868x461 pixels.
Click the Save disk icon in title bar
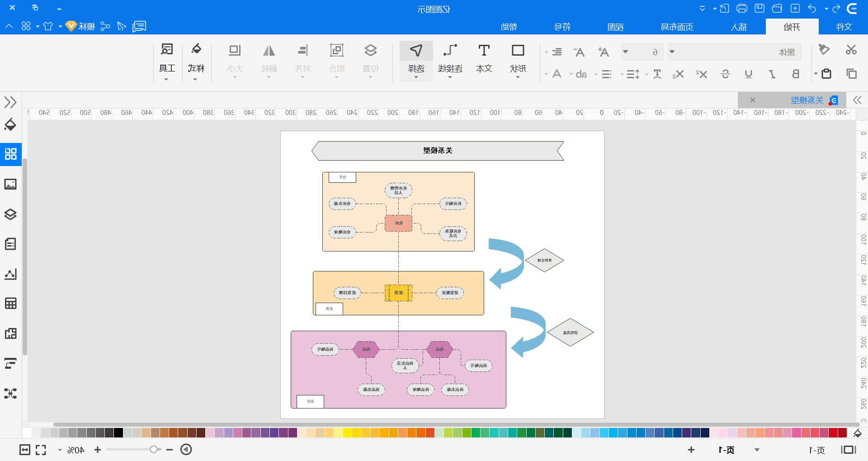coord(759,8)
